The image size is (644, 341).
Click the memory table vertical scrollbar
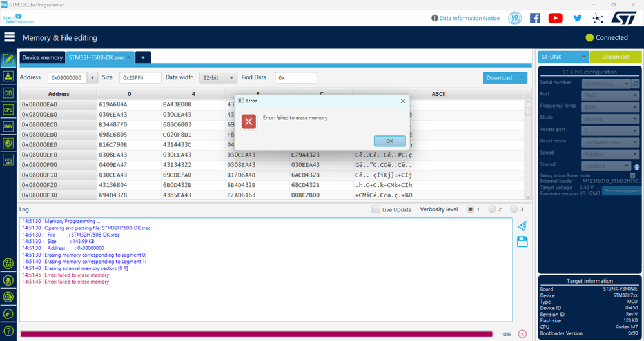point(528,150)
